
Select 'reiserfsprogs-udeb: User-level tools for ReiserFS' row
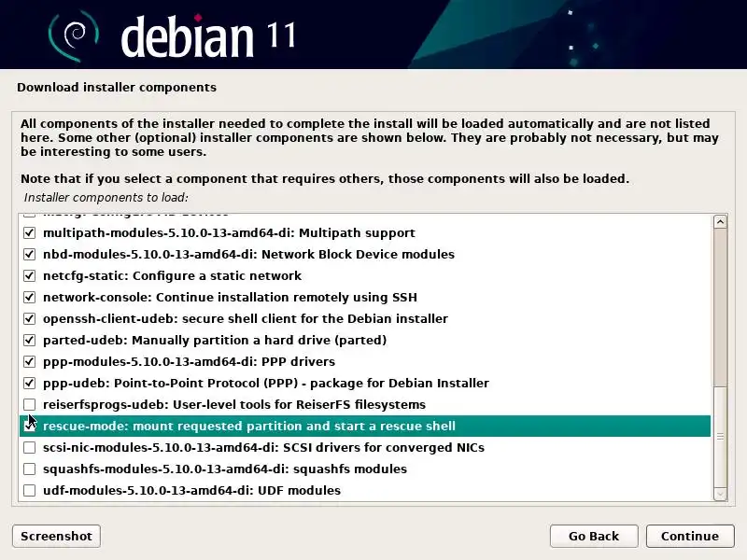(365, 404)
